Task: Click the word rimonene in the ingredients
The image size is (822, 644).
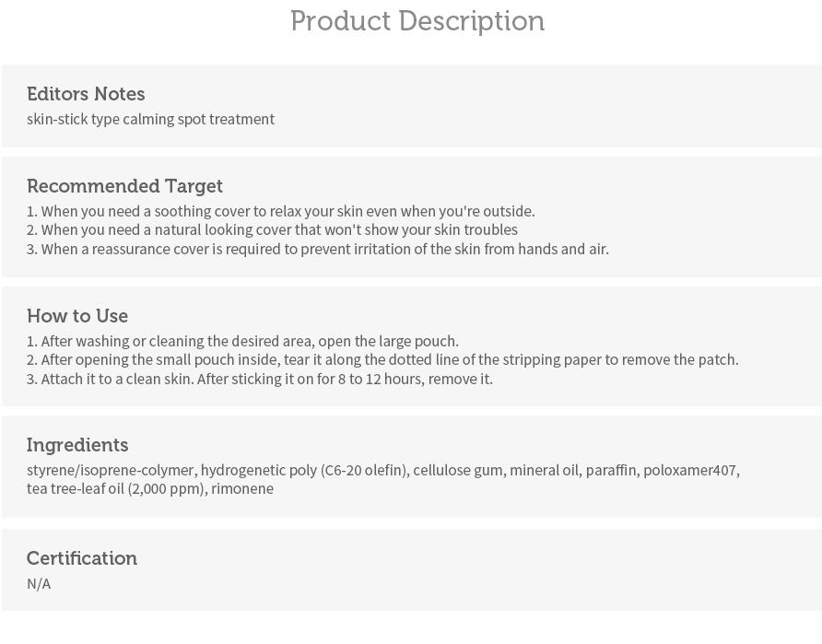Action: [242, 489]
